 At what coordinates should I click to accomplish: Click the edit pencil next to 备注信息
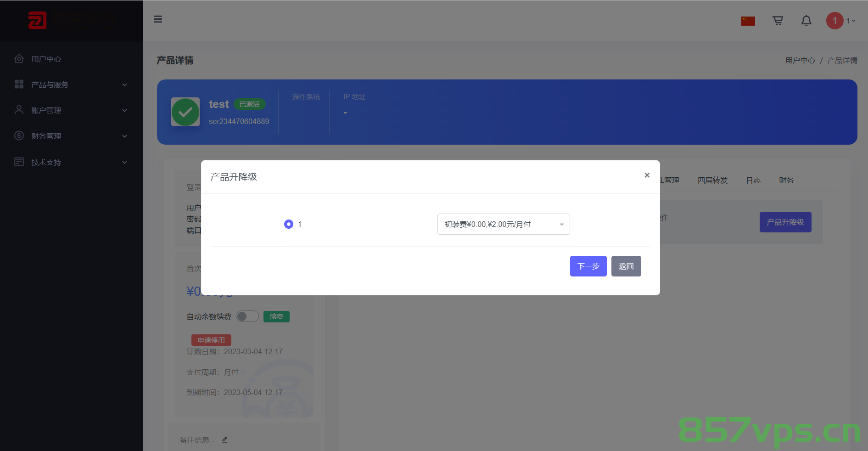coord(225,440)
